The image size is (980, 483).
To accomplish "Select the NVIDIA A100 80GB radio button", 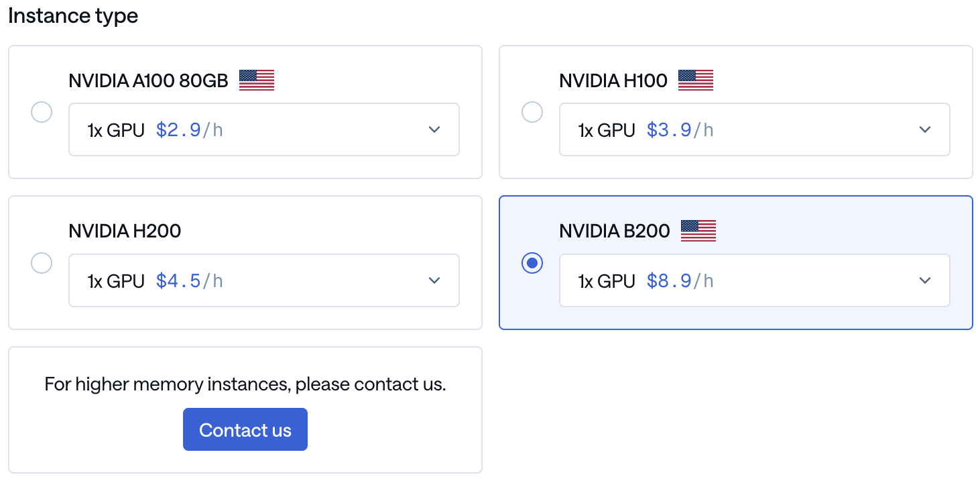I will (42, 112).
